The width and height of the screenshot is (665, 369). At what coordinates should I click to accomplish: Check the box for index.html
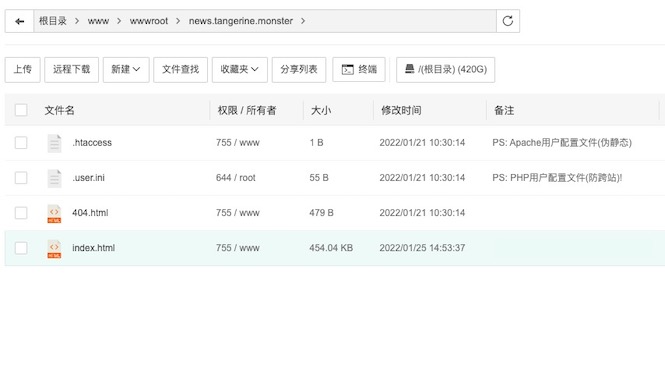tap(21, 248)
